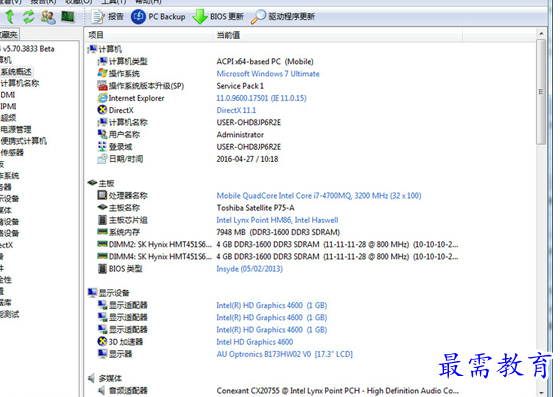This screenshot has height=397, width=560.
Task: Click the Microsoft Windows 7 Ultimate link
Action: (x=268, y=74)
